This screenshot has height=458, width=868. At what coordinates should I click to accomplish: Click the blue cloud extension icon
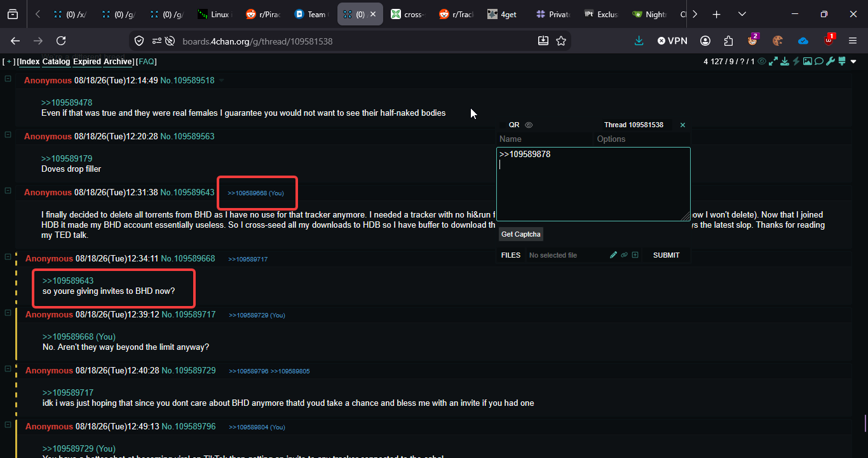803,41
